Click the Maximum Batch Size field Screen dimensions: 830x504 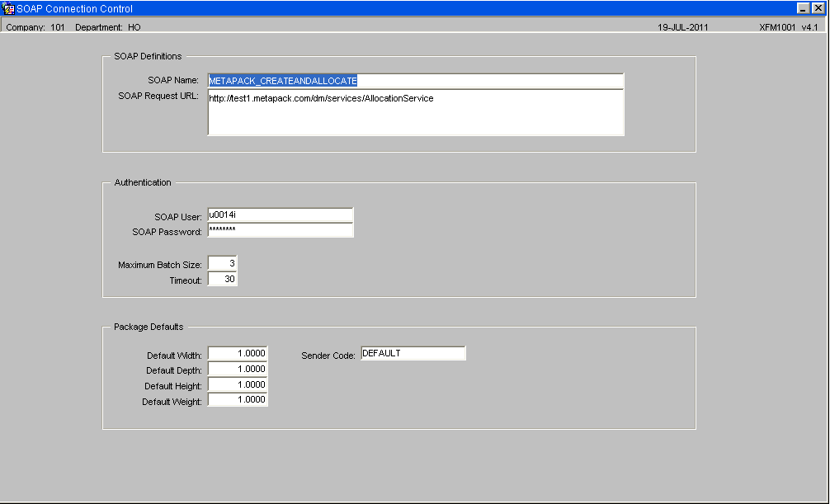click(x=222, y=263)
